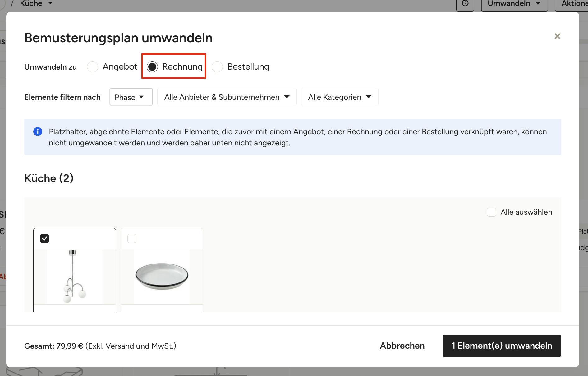This screenshot has height=376, width=588.
Task: Open the Alle Kategorien dropdown
Action: [340, 97]
